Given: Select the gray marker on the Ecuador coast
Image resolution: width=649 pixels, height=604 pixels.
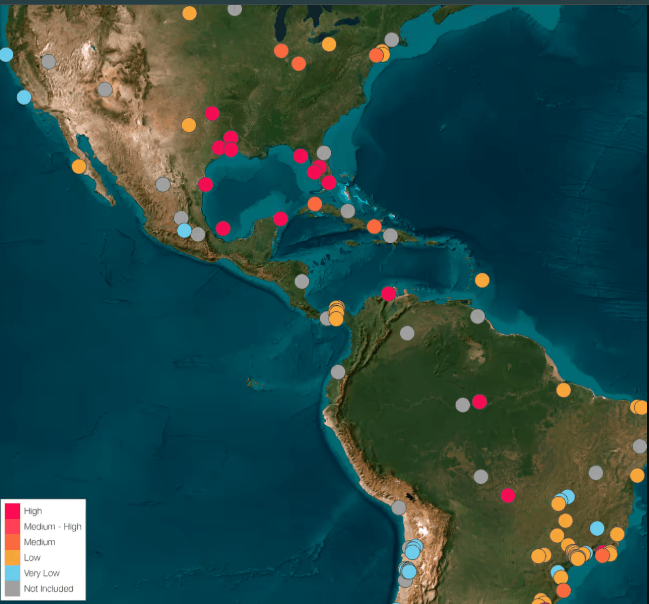Looking at the screenshot, I should click(338, 372).
